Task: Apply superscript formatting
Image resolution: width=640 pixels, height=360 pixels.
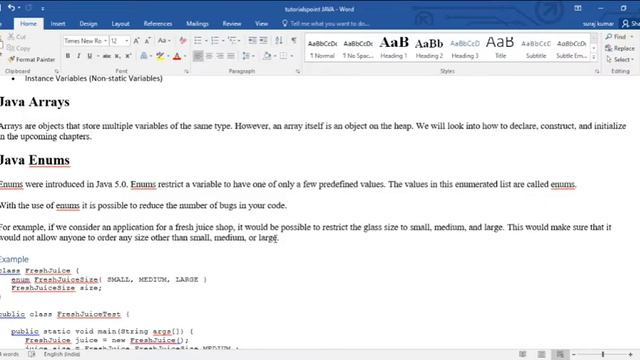Action: coord(128,56)
